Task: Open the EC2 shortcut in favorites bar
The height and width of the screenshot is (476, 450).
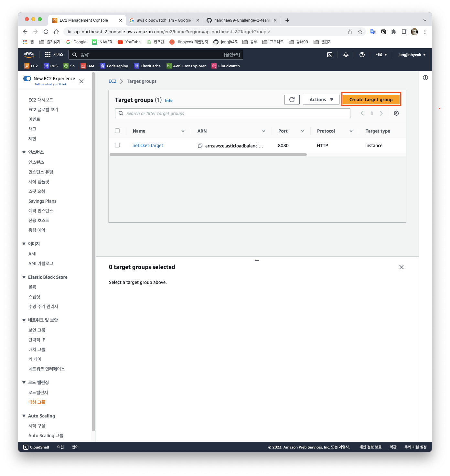Action: point(31,66)
